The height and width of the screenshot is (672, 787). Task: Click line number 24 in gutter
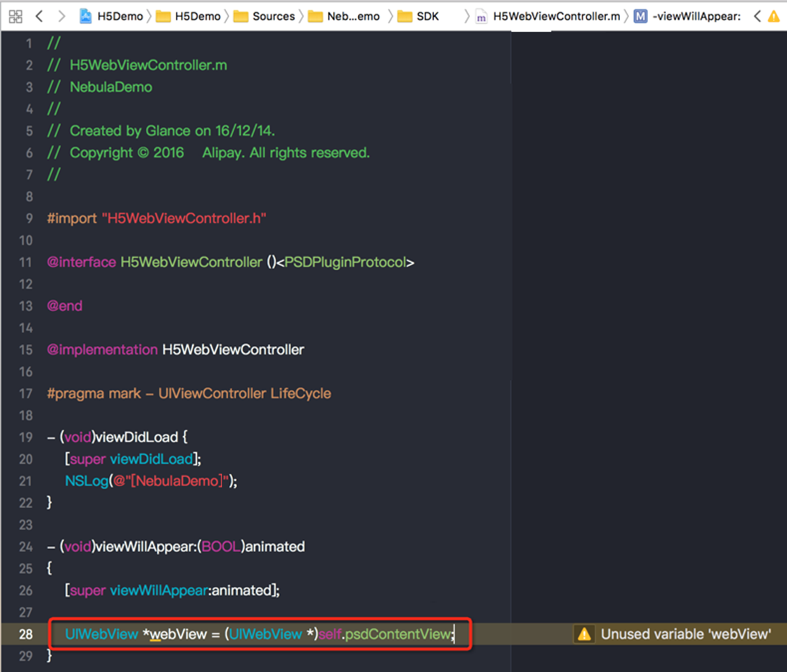click(x=25, y=547)
